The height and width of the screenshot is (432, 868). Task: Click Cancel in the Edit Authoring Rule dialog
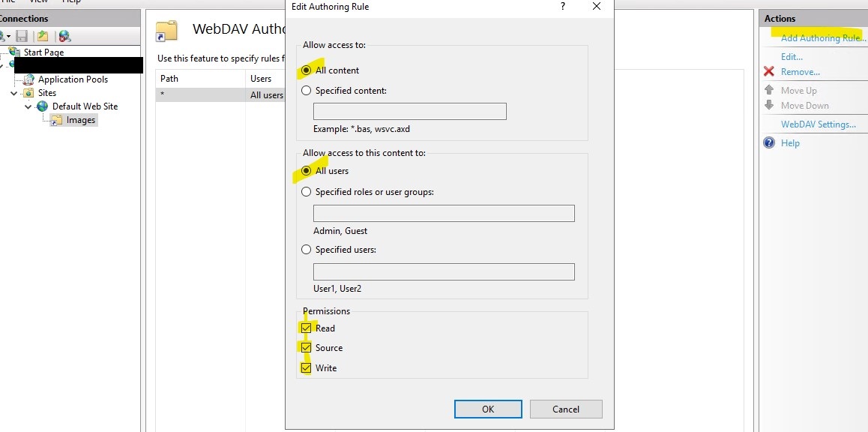(x=566, y=409)
